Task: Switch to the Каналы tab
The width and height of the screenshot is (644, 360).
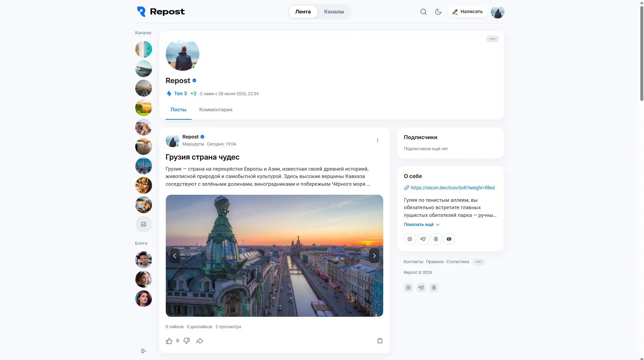Action: click(334, 12)
